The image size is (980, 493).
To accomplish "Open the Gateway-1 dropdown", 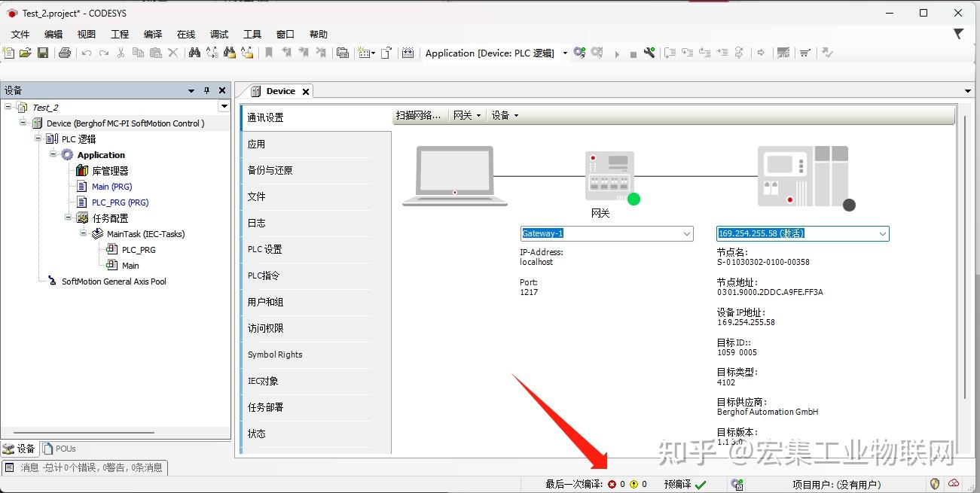I will click(x=686, y=233).
